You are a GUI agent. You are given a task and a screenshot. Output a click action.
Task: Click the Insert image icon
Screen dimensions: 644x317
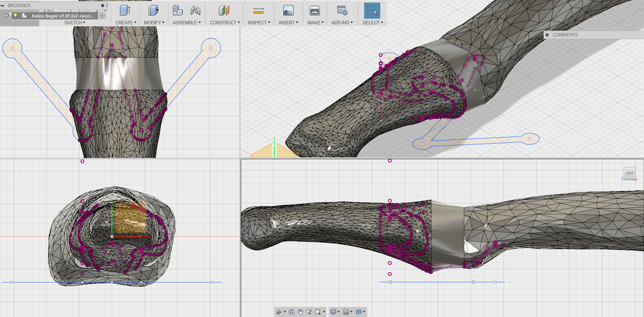tap(288, 10)
